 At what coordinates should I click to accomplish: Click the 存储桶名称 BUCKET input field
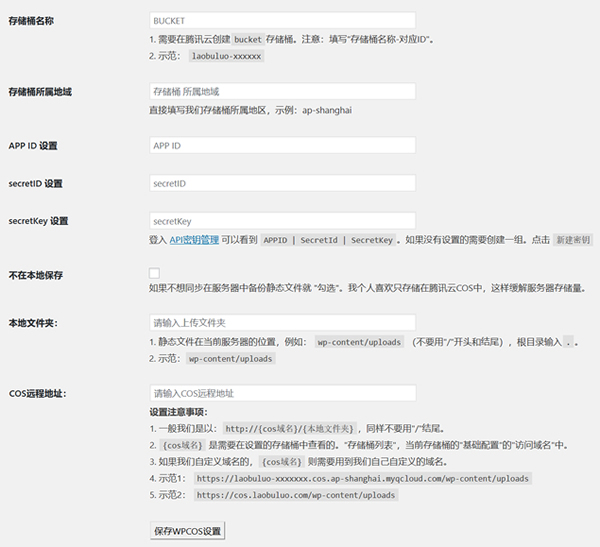coord(281,20)
